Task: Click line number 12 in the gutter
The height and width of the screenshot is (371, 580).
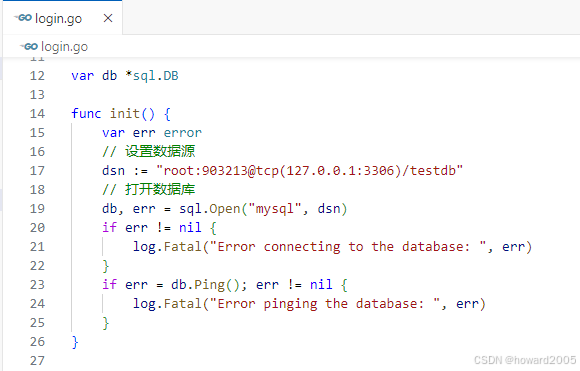Action: coord(37,76)
